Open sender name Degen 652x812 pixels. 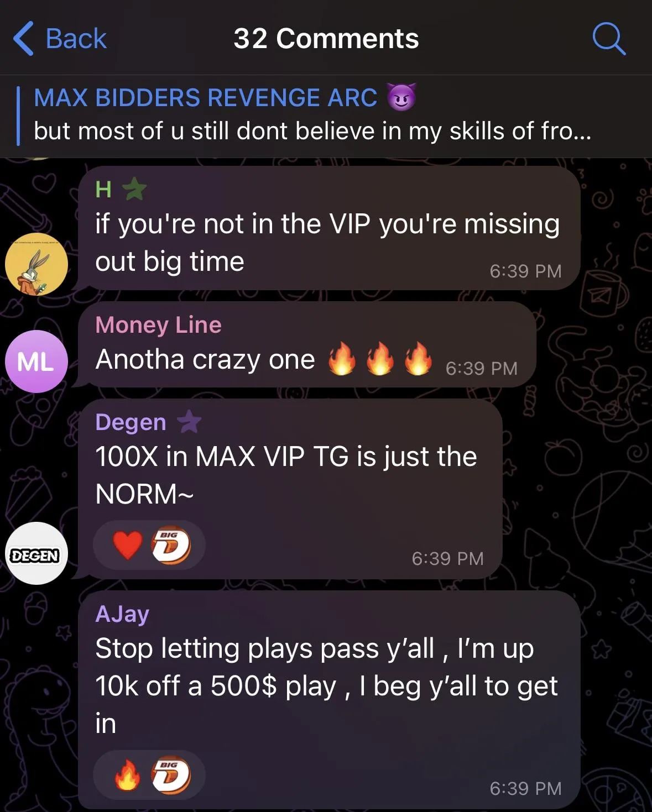pyautogui.click(x=131, y=422)
